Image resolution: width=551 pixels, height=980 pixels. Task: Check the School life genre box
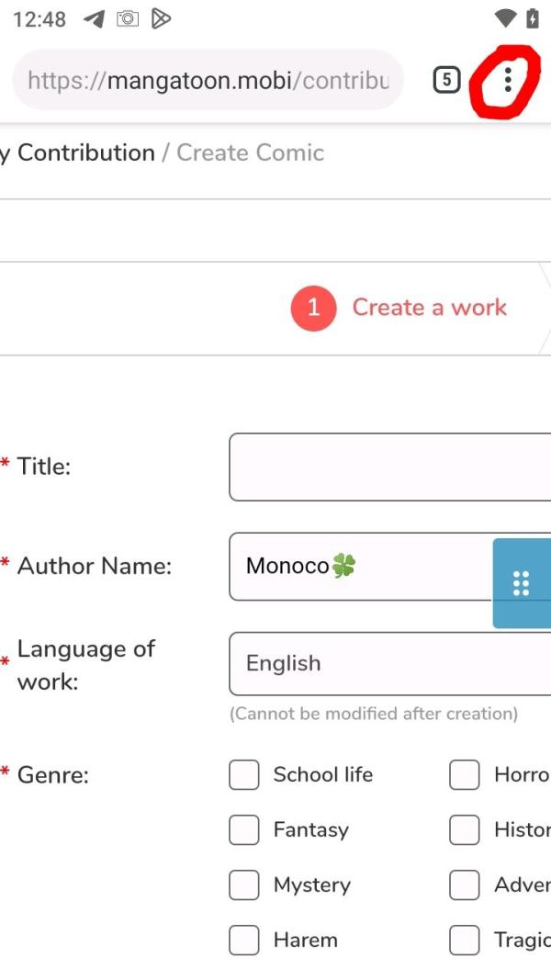[243, 775]
